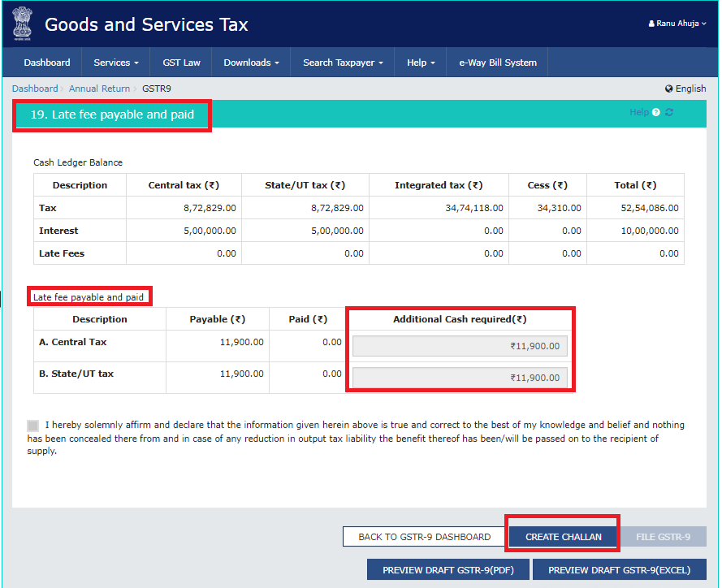The height and width of the screenshot is (588, 722).
Task: Click Preview Draft GSTR-9 (PDF) button
Action: click(448, 570)
